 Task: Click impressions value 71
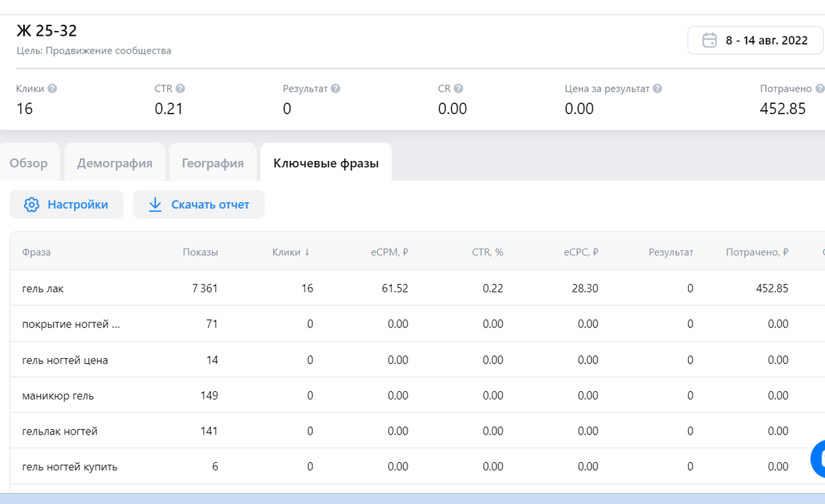point(212,324)
